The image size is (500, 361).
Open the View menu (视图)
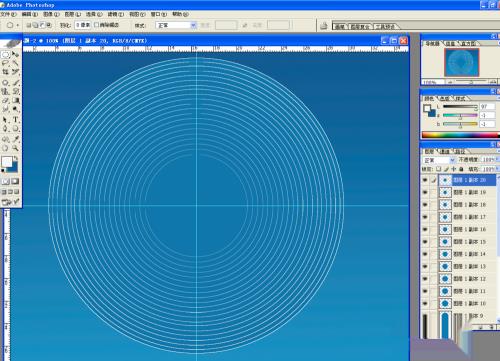pyautogui.click(x=137, y=14)
